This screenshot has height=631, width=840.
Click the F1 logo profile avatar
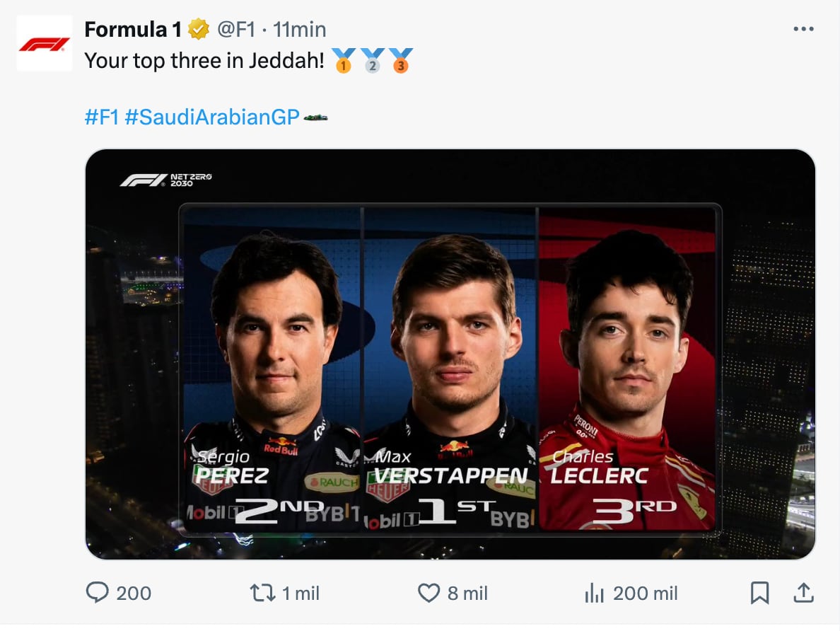coord(44,42)
